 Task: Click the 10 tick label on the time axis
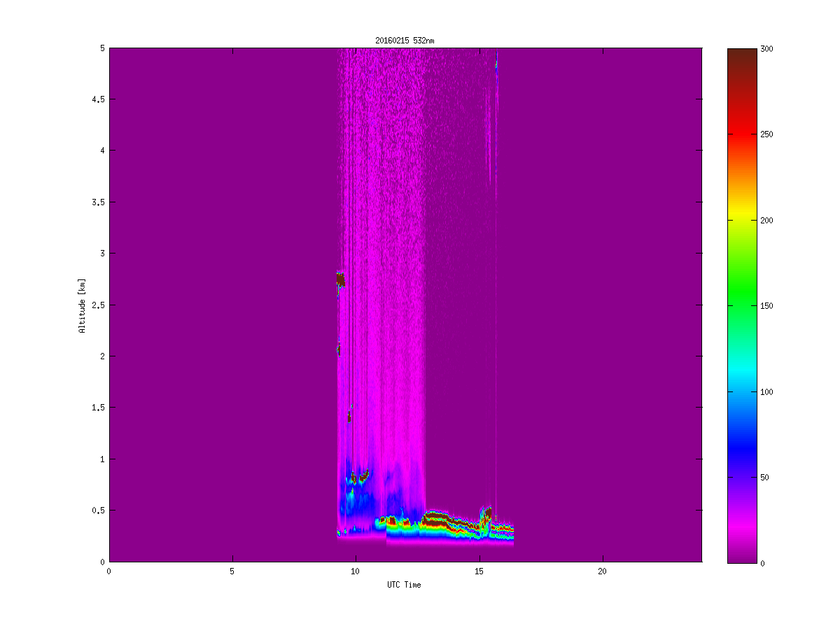tap(356, 571)
